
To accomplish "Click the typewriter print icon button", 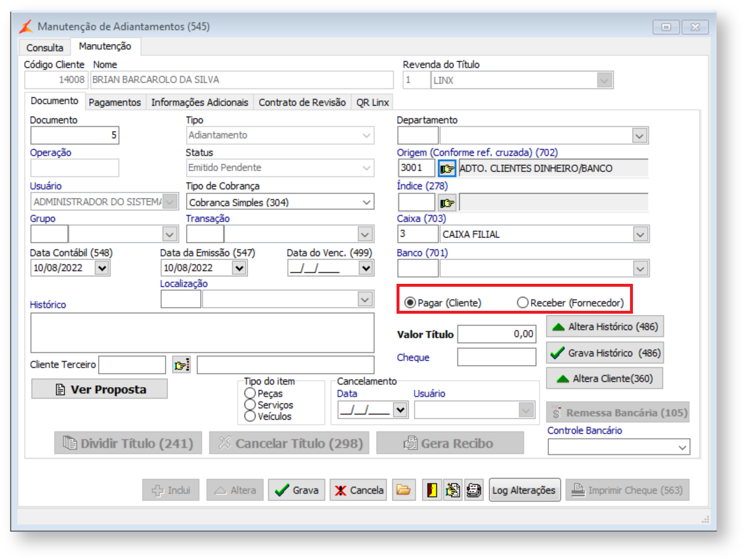I will click(474, 490).
